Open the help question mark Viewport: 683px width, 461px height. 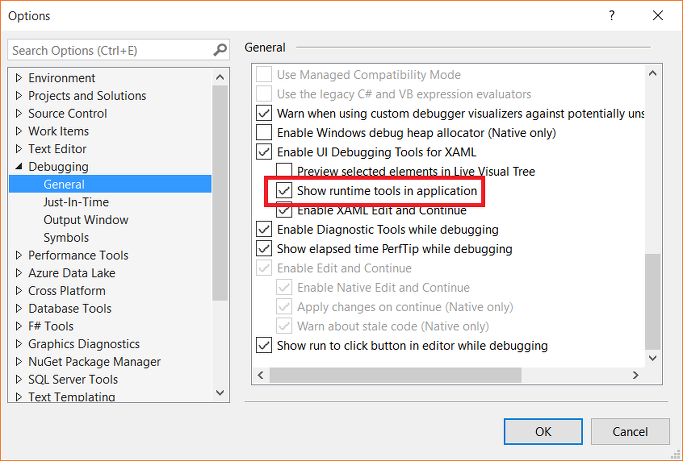pyautogui.click(x=612, y=16)
